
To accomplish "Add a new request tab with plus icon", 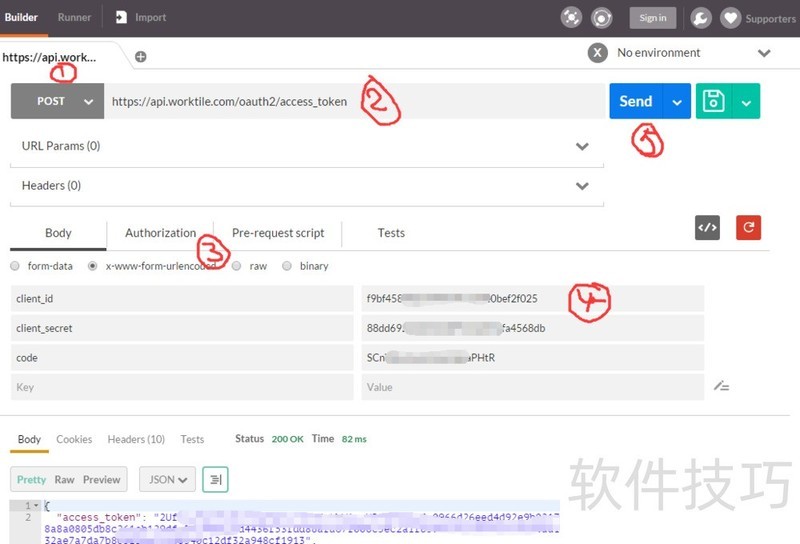I will click(141, 57).
